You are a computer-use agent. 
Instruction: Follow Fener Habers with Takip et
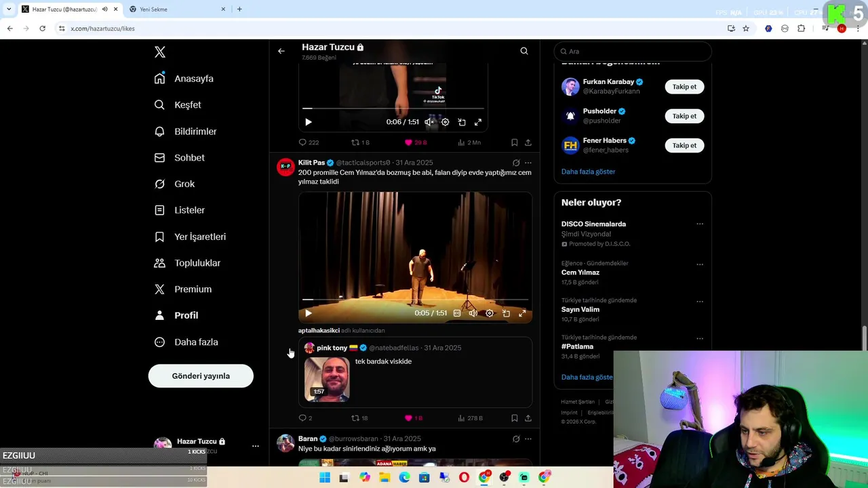pyautogui.click(x=684, y=145)
